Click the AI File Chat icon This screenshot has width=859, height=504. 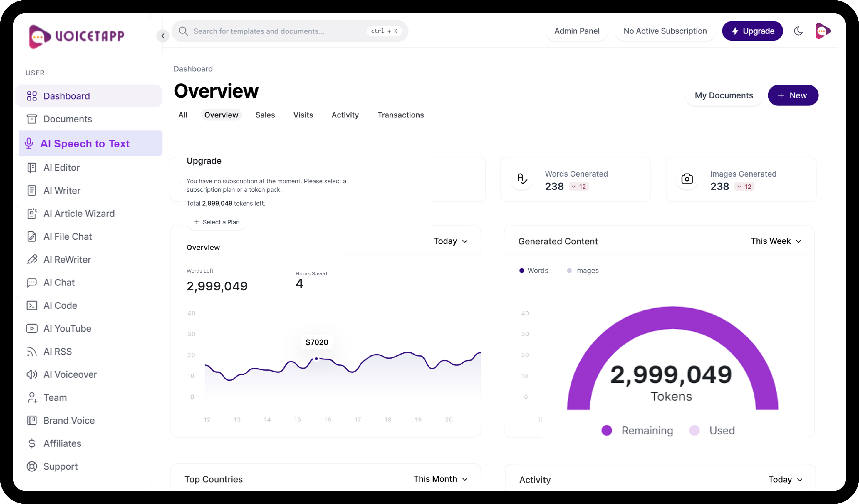(32, 236)
